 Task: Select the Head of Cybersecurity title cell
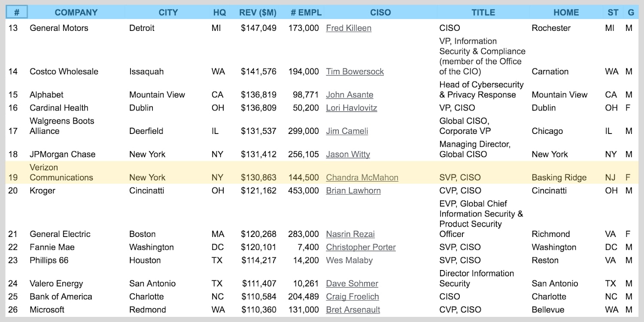point(482,90)
